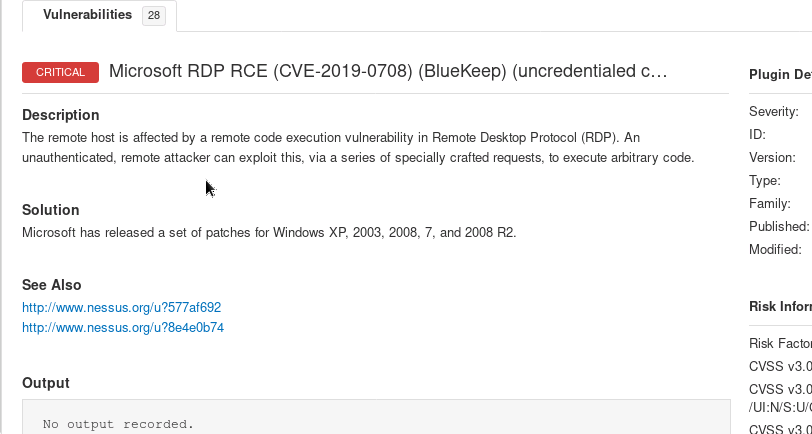The height and width of the screenshot is (434, 812).
Task: Select the Microsoft RDP RCE BlueKeep title
Action: [387, 71]
